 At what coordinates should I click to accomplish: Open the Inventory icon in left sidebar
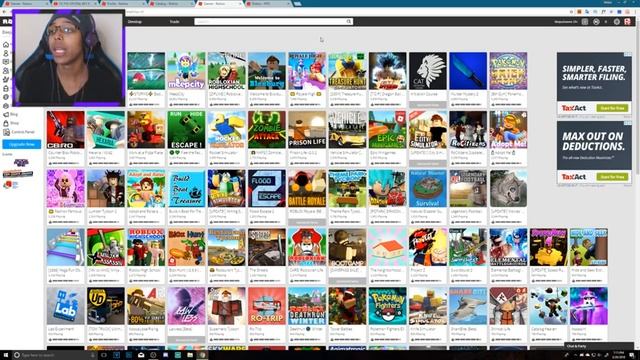tap(6, 88)
